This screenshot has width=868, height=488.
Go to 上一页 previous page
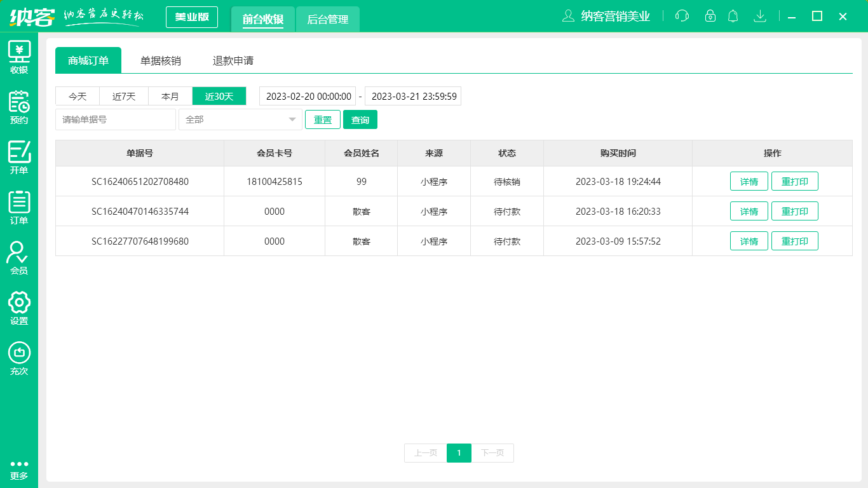click(426, 453)
